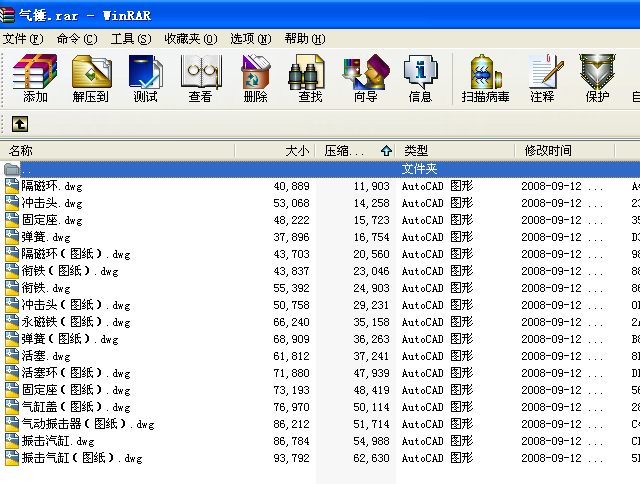The height and width of the screenshot is (484, 640).
Task: Sort by 大小 column header
Action: (275, 151)
